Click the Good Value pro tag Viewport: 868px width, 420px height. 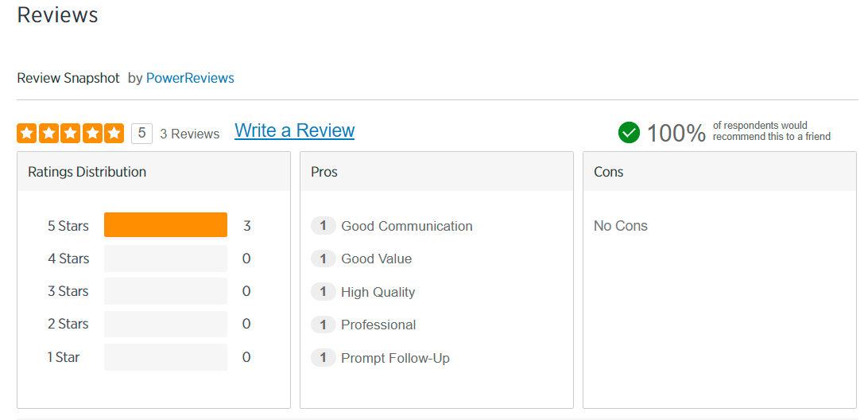[376, 259]
